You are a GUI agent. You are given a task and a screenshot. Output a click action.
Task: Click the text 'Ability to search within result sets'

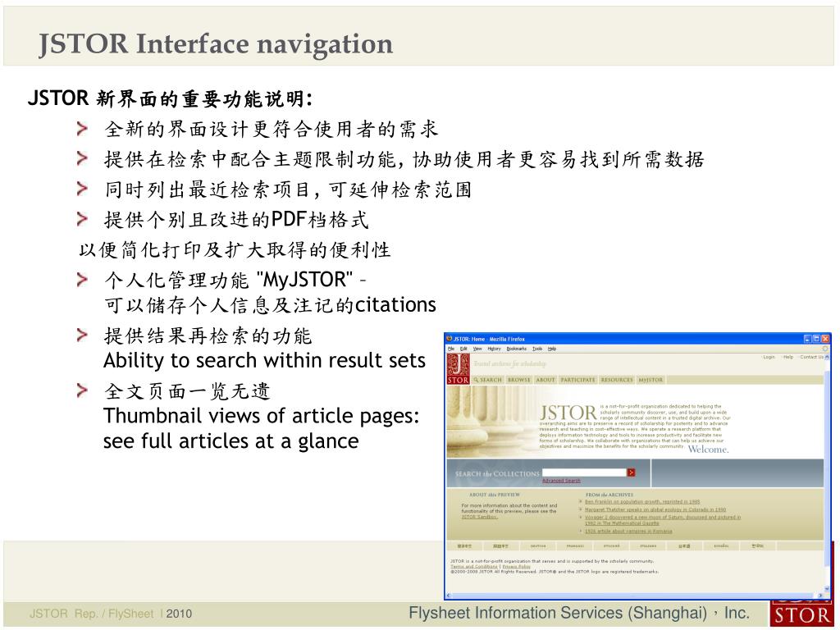[265, 361]
